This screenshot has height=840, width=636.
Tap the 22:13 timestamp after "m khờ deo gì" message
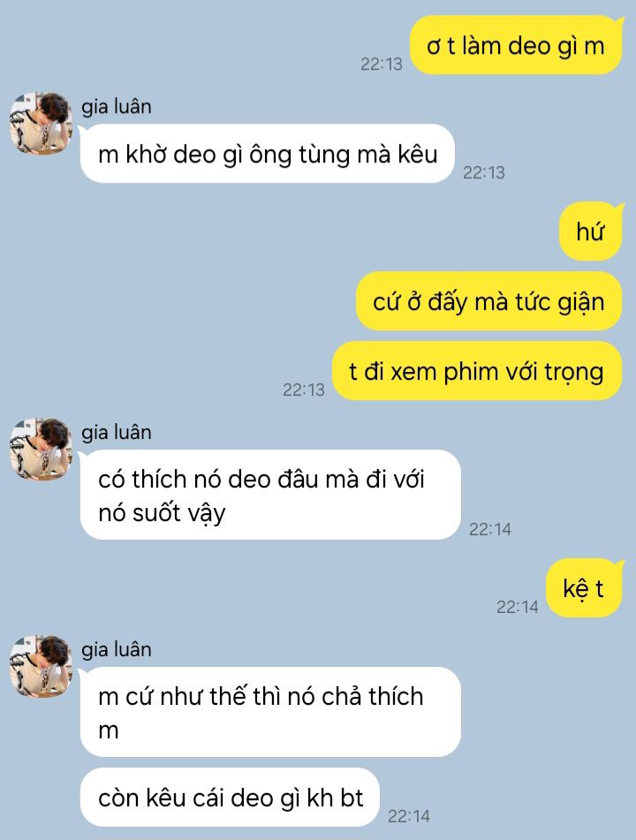[484, 172]
